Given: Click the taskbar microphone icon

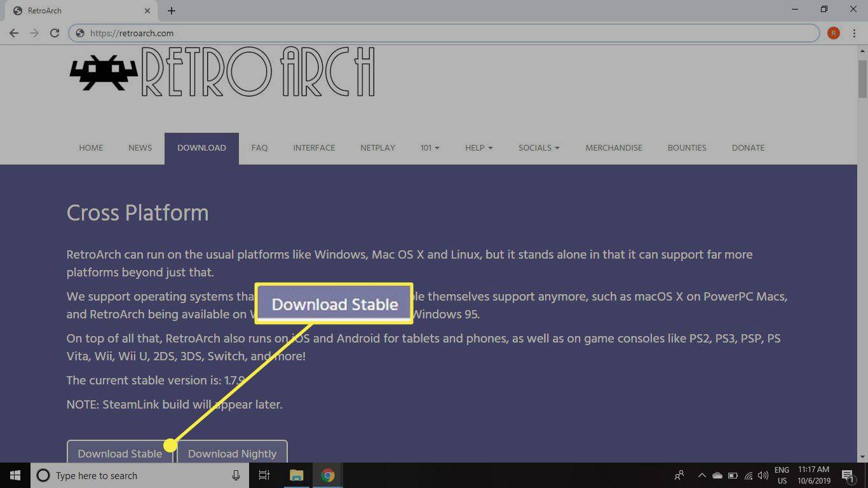Looking at the screenshot, I should click(x=236, y=475).
